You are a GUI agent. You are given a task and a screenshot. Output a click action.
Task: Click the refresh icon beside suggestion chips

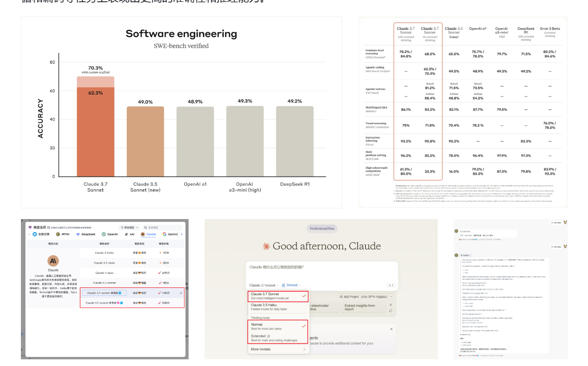(x=391, y=311)
